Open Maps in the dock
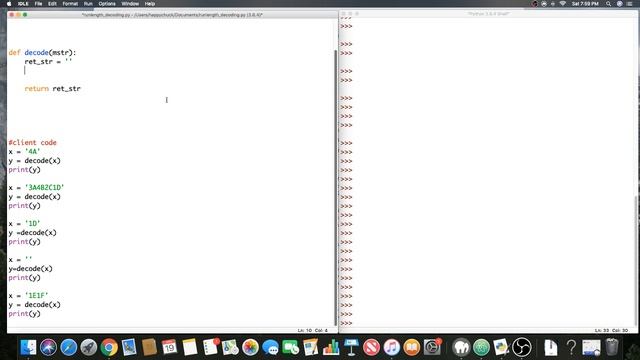The height and width of the screenshot is (360, 640). coord(230,347)
